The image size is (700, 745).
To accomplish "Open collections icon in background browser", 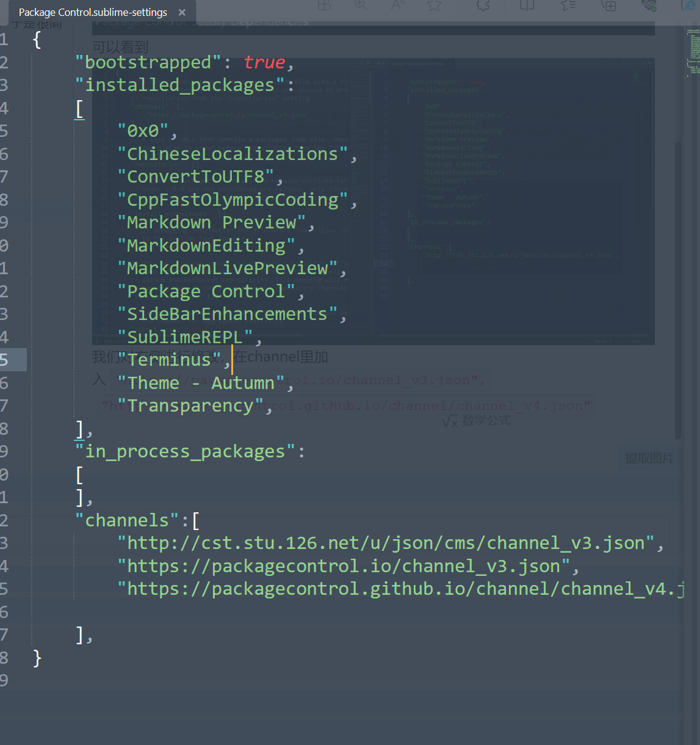I will tap(608, 5).
